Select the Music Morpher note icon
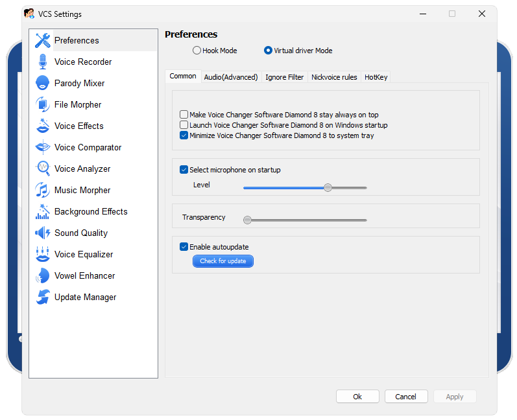 pyautogui.click(x=43, y=190)
